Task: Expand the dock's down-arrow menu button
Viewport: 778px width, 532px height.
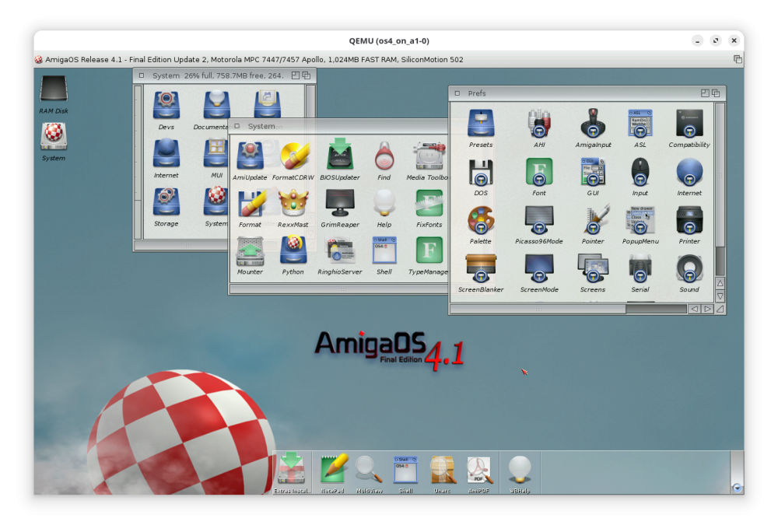Action: [x=737, y=488]
